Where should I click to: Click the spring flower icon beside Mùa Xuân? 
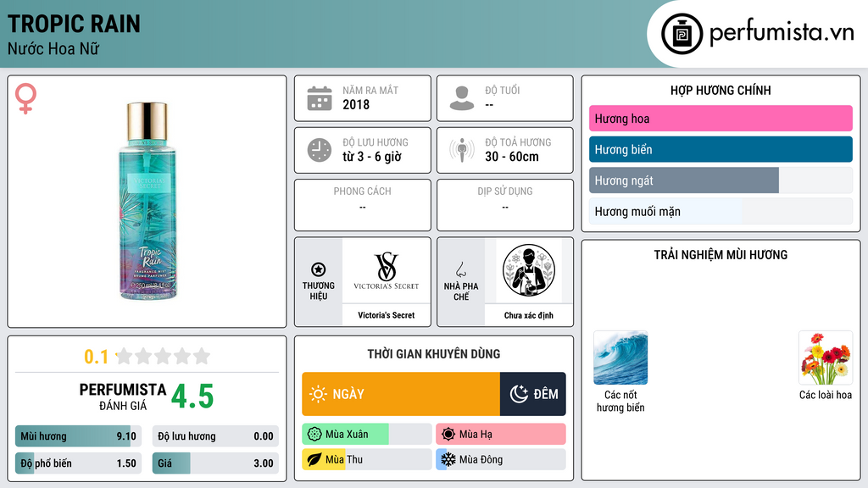pyautogui.click(x=314, y=435)
